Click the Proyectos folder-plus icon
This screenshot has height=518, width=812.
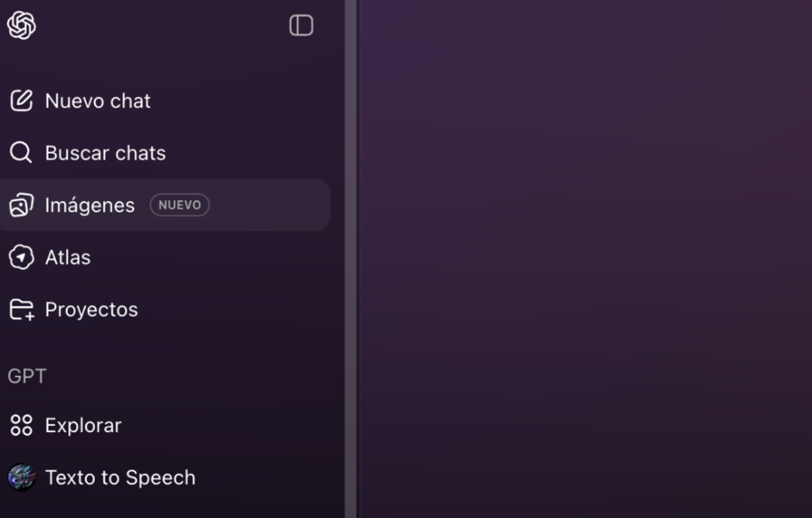[22, 310]
